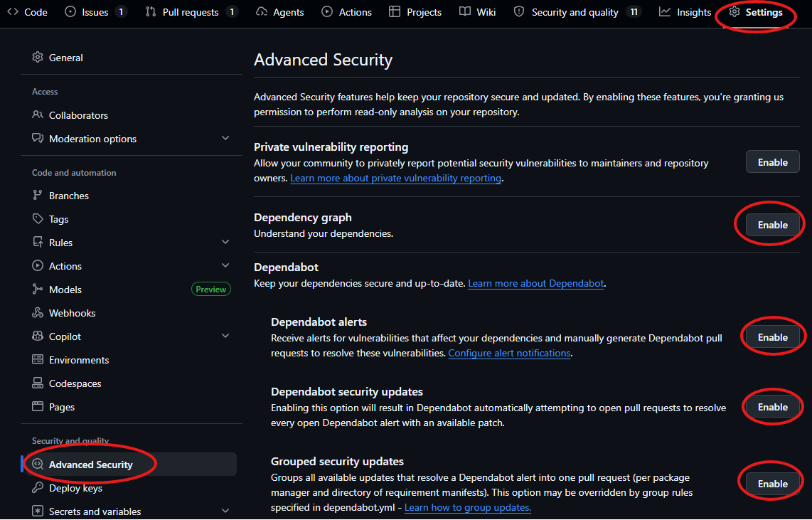Click the Tags label icon

[37, 218]
